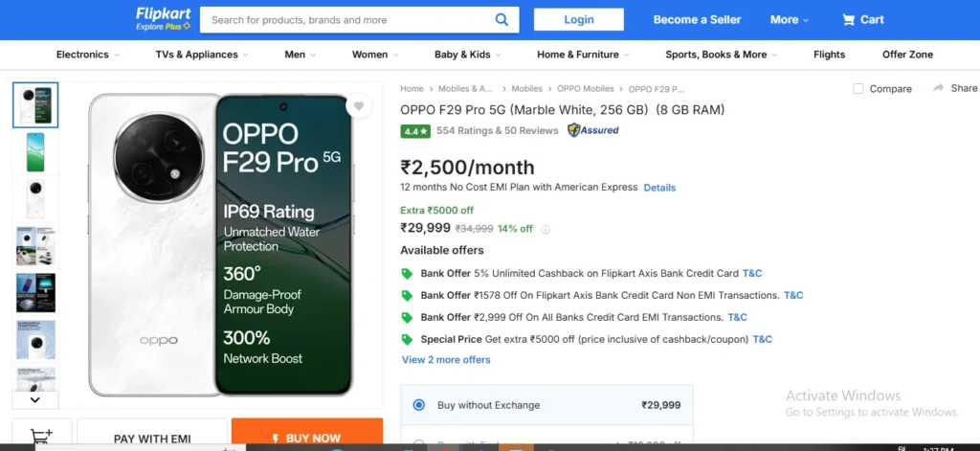980x451 pixels.
Task: Click 554 Ratings & 50 Reviews
Action: (x=497, y=131)
